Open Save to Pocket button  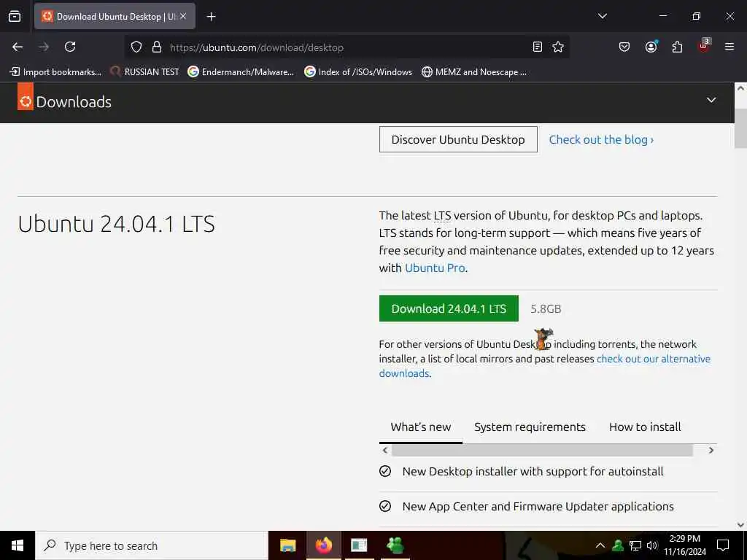[624, 47]
